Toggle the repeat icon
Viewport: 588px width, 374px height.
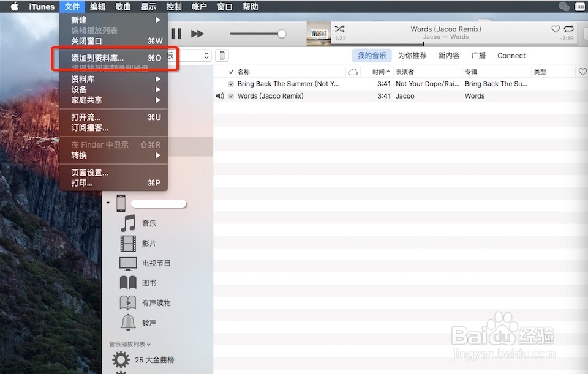[x=568, y=29]
